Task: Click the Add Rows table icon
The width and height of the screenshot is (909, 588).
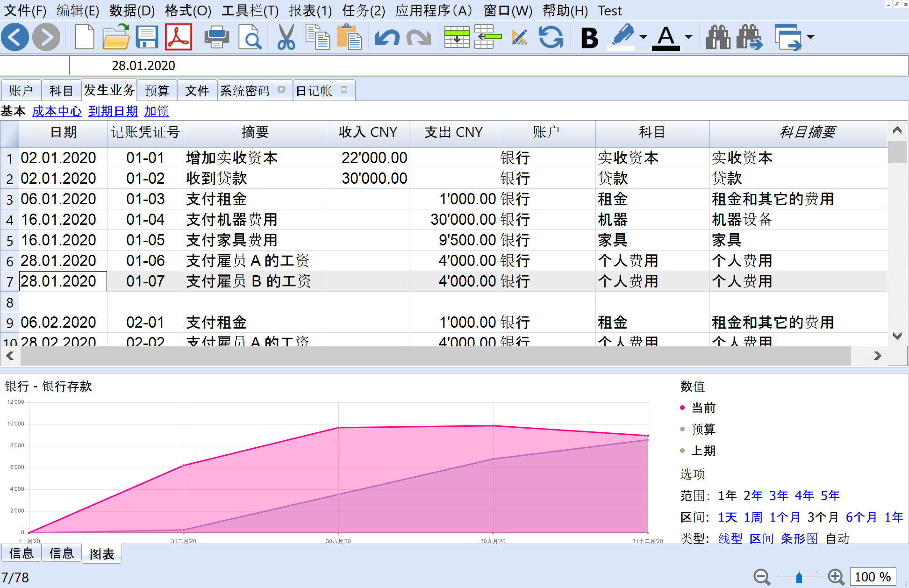Action: [x=456, y=37]
